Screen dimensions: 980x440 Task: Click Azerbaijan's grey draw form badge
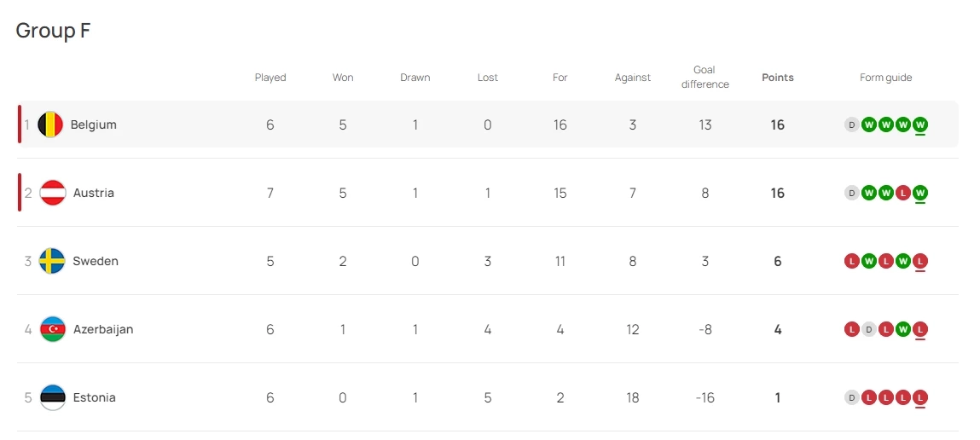[x=868, y=329]
